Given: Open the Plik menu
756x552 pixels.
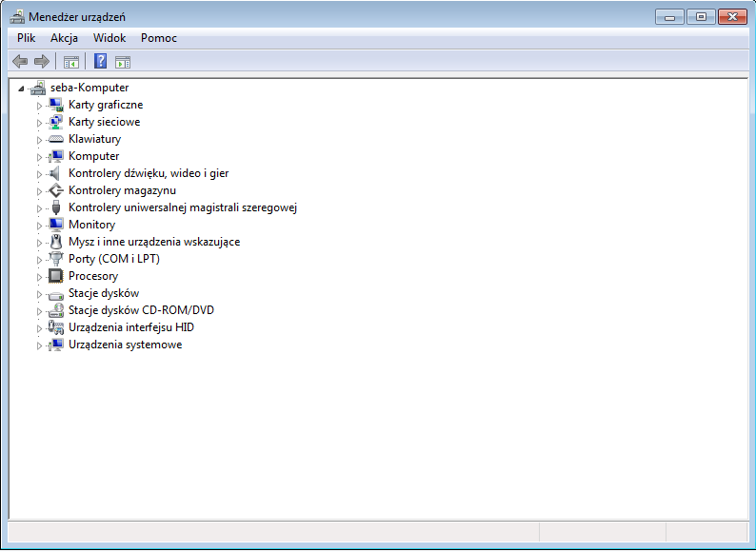Looking at the screenshot, I should coord(26,38).
